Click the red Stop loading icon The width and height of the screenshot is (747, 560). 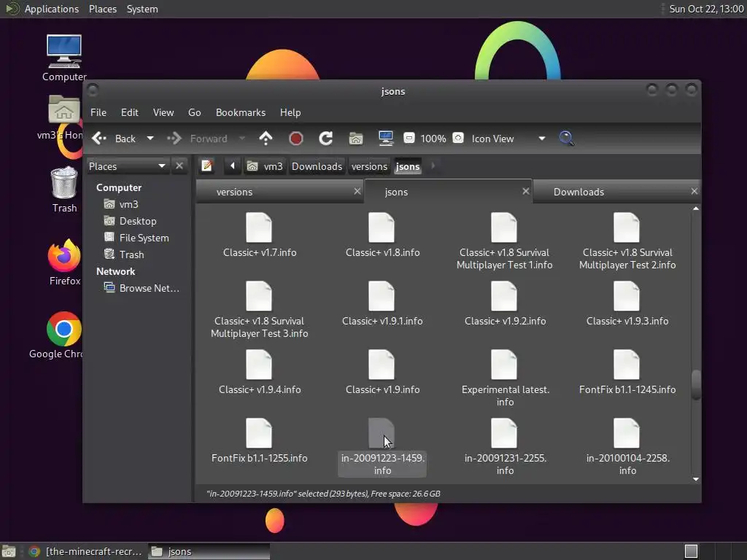(x=296, y=139)
